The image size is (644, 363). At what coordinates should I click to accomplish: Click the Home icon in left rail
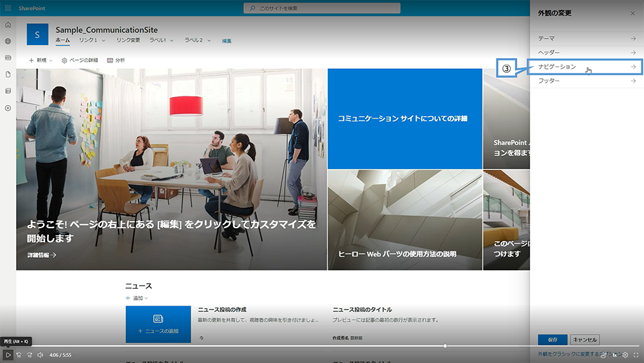click(8, 25)
